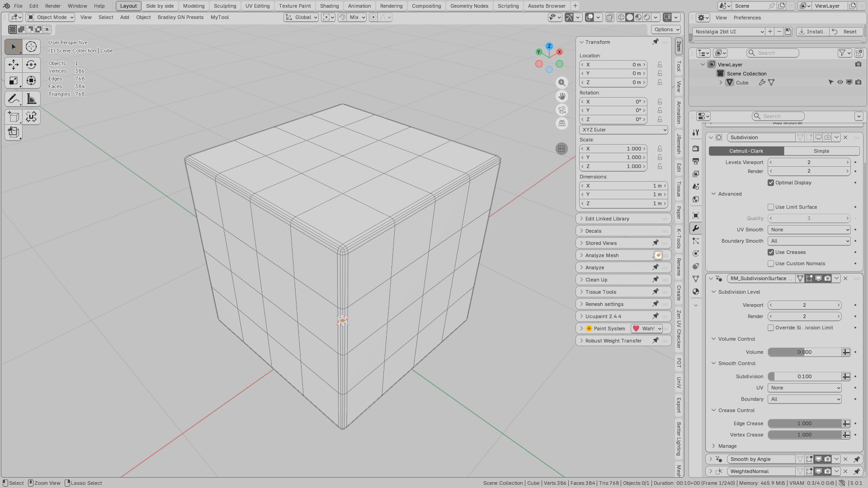Open Bradley GN Presets menu
Viewport: 868px width, 488px height.
click(180, 17)
